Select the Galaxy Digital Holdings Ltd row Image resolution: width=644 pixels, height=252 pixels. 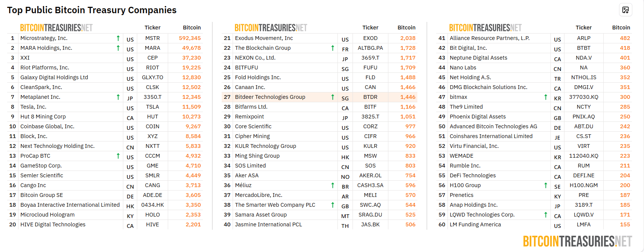[105, 77]
